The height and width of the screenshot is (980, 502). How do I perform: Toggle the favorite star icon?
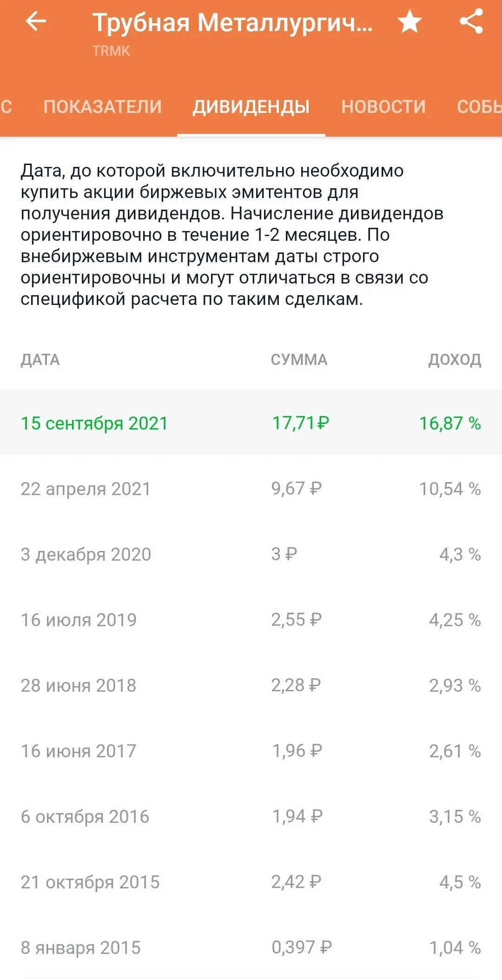coord(410,22)
